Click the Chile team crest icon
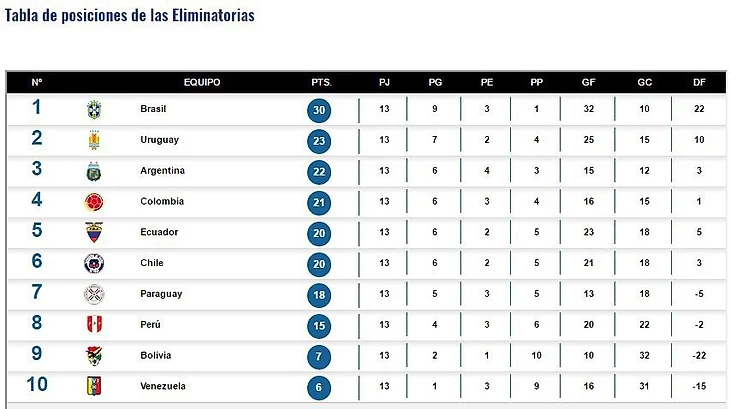730x409 pixels. 94,263
